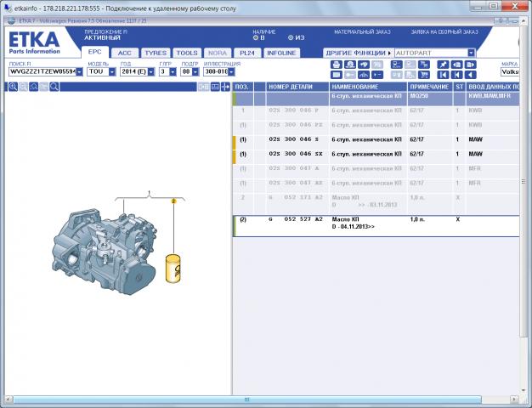
Task: Click the single left arrow back icon
Action: pos(470,75)
